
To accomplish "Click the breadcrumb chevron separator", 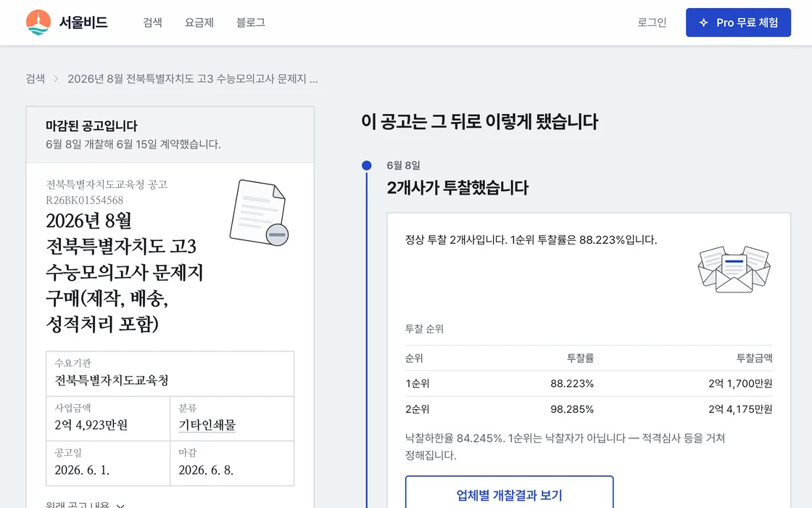I will coord(56,79).
